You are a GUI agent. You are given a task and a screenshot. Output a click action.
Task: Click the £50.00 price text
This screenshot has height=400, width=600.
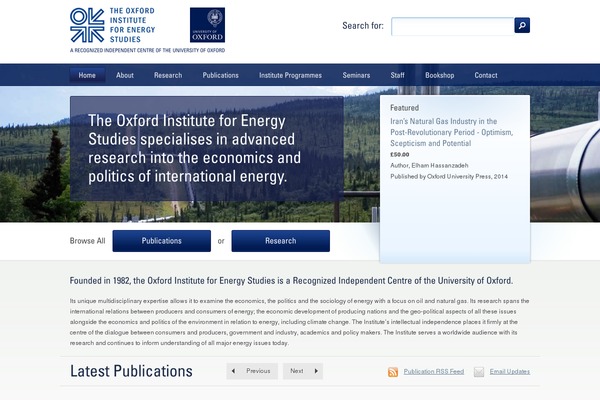pyautogui.click(x=399, y=155)
